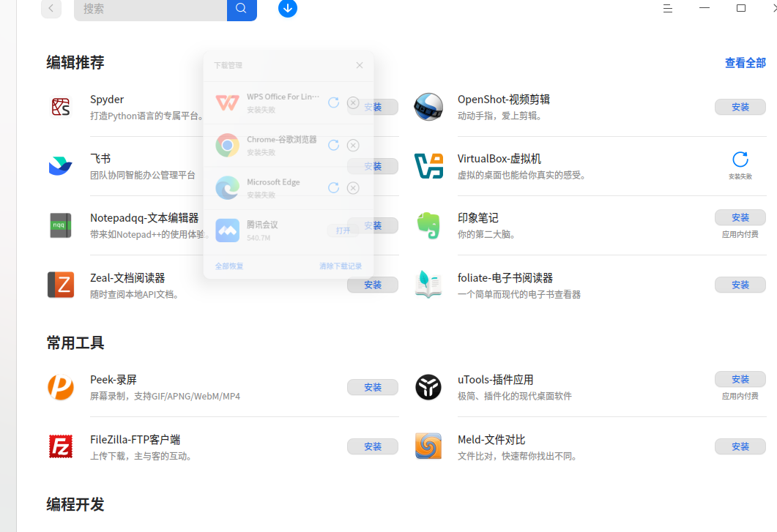
Task: Open the OpenShot-视频剪辑 title
Action: 503,100
